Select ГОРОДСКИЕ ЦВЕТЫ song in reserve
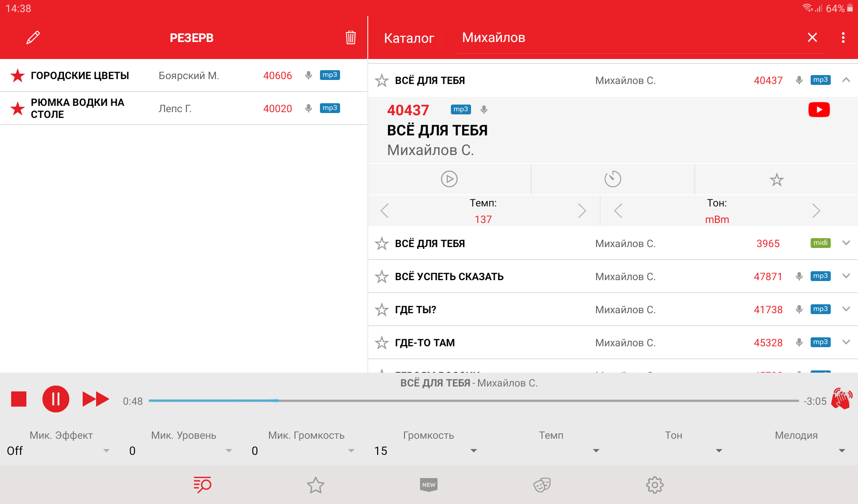The height and width of the screenshot is (504, 858). [184, 76]
